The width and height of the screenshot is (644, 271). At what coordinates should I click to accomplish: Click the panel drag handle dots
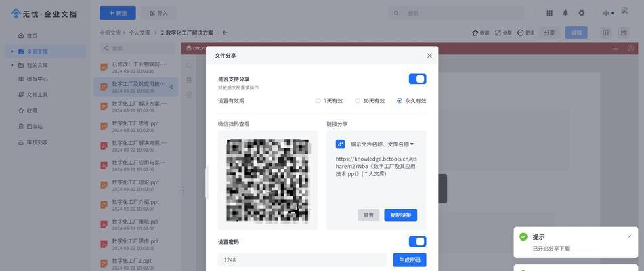coord(181,190)
